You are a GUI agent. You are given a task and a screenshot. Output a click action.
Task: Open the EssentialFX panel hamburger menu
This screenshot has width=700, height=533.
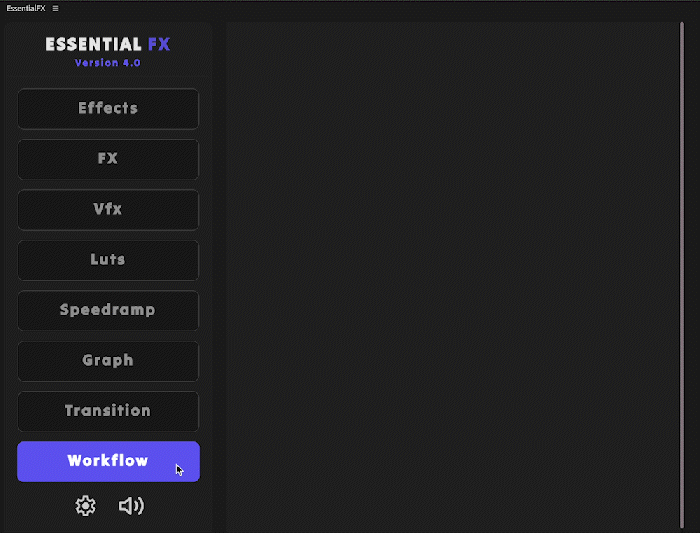(56, 8)
